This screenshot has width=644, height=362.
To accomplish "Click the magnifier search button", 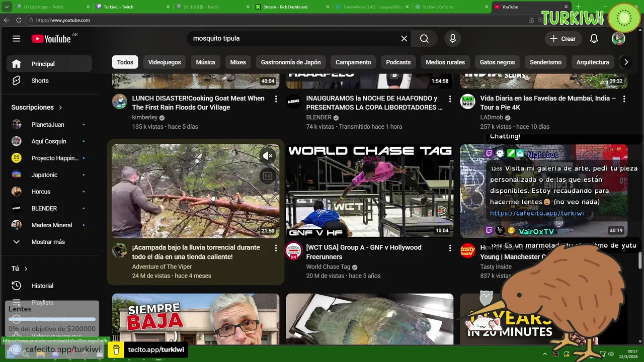I will coord(424,39).
